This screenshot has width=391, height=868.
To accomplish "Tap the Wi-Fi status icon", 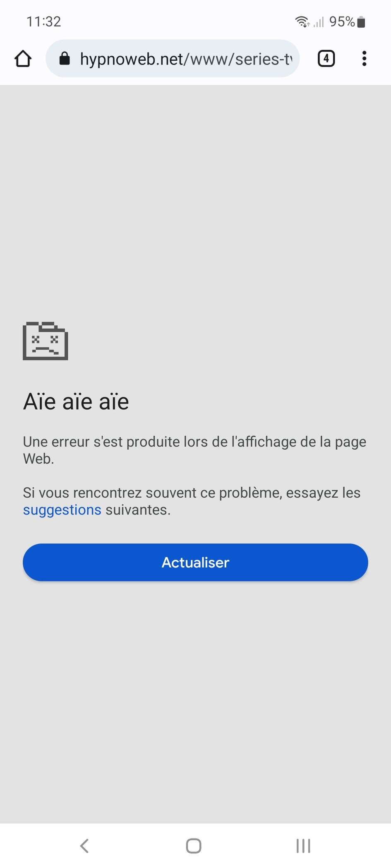I will click(x=302, y=21).
